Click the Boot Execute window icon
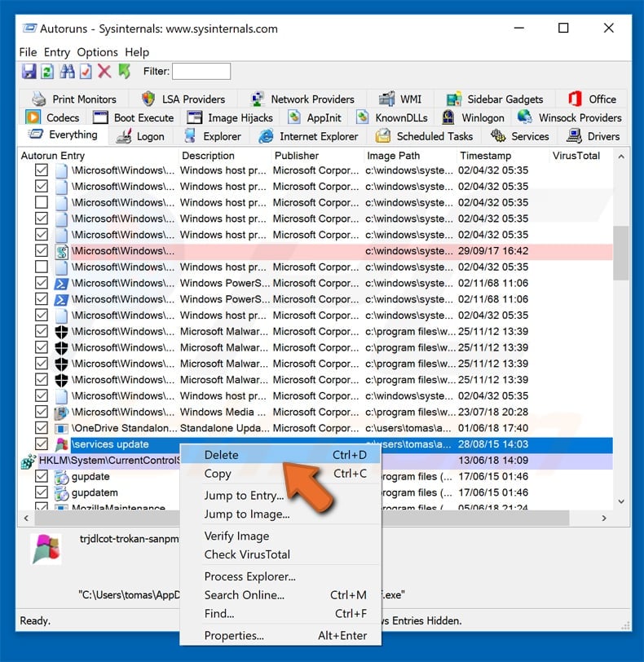 100,117
